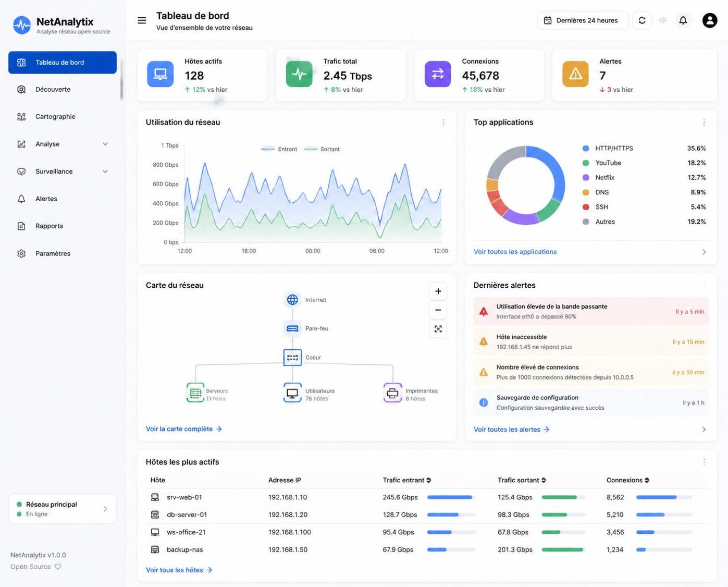Expand the Analyse submenu chevron
The height and width of the screenshot is (587, 728).
[x=105, y=144]
